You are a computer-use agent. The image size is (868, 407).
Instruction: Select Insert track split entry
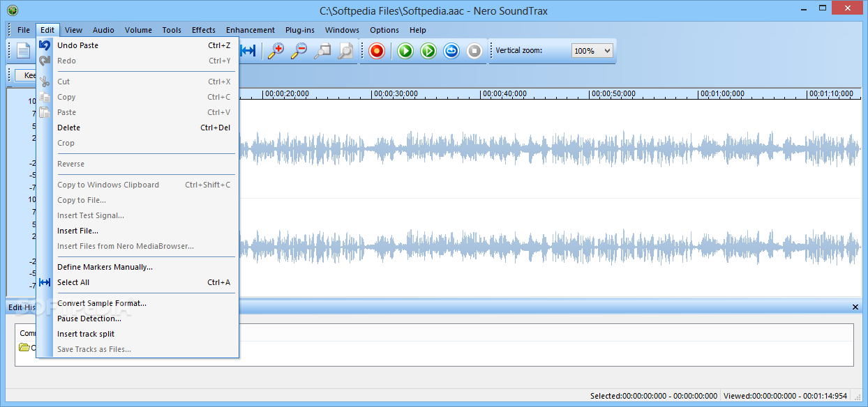click(x=137, y=334)
